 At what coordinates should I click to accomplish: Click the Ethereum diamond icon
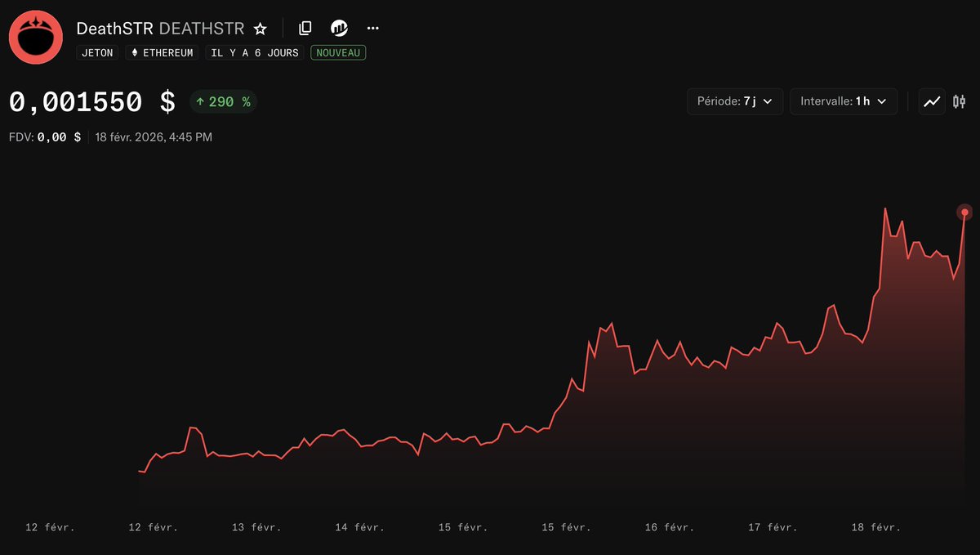[133, 52]
